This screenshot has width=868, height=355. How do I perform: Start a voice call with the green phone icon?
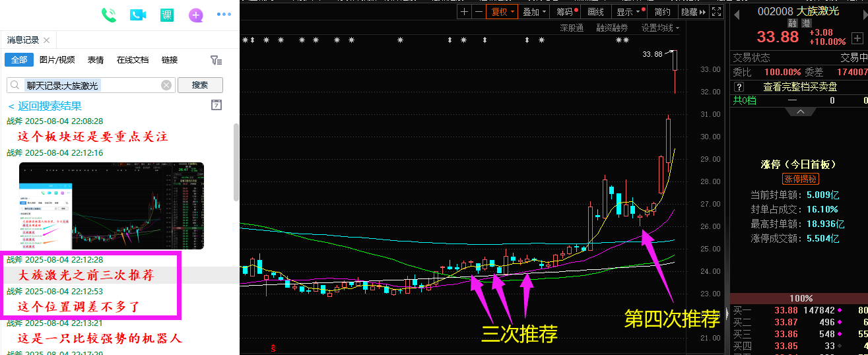(109, 15)
